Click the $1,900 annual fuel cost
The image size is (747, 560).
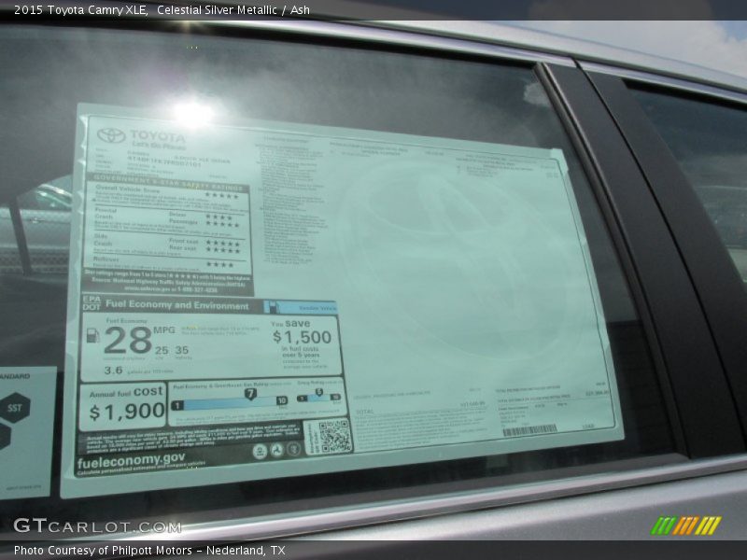pos(127,412)
